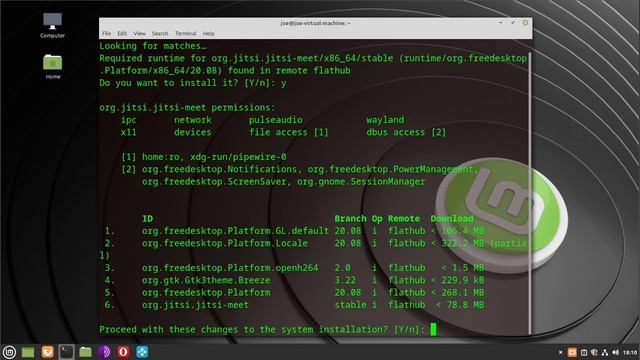
Task: Click 'org.gtk.Gtk3theme.Breeze' row
Action: click(206, 280)
